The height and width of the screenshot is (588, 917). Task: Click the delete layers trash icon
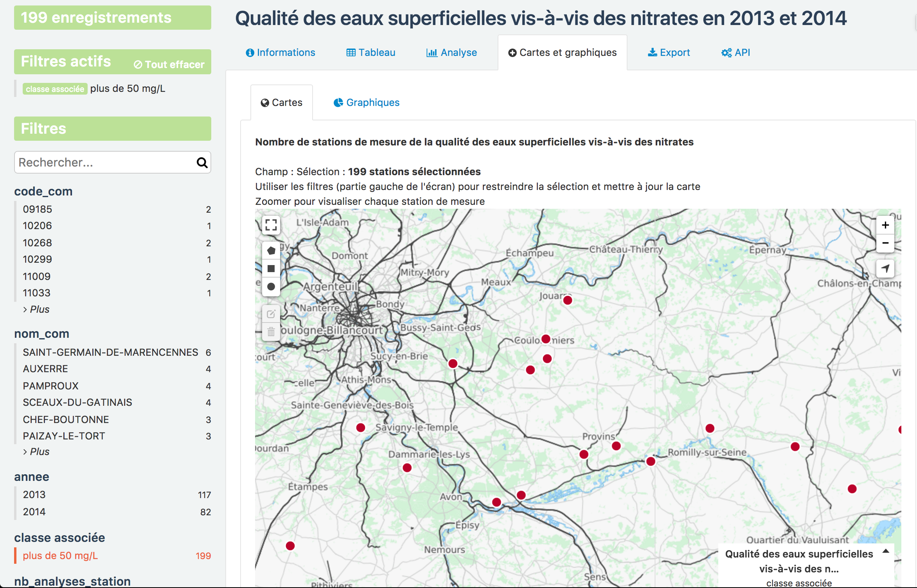[x=271, y=332]
